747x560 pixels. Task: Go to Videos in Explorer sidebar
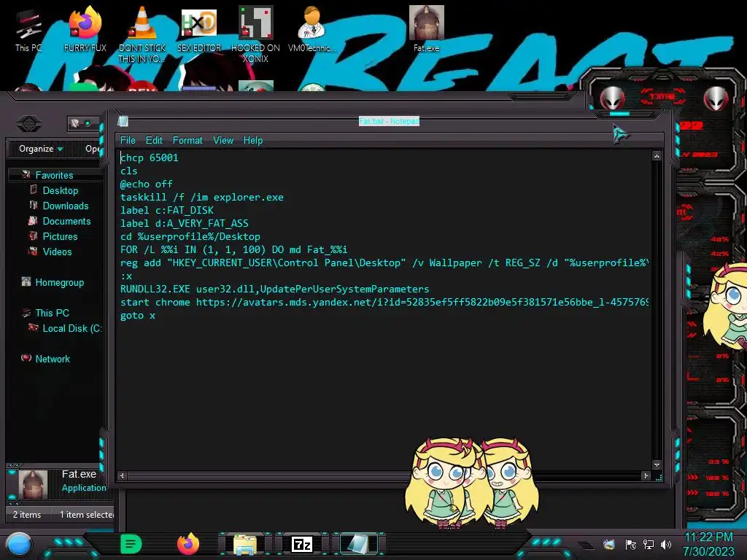coord(57,252)
